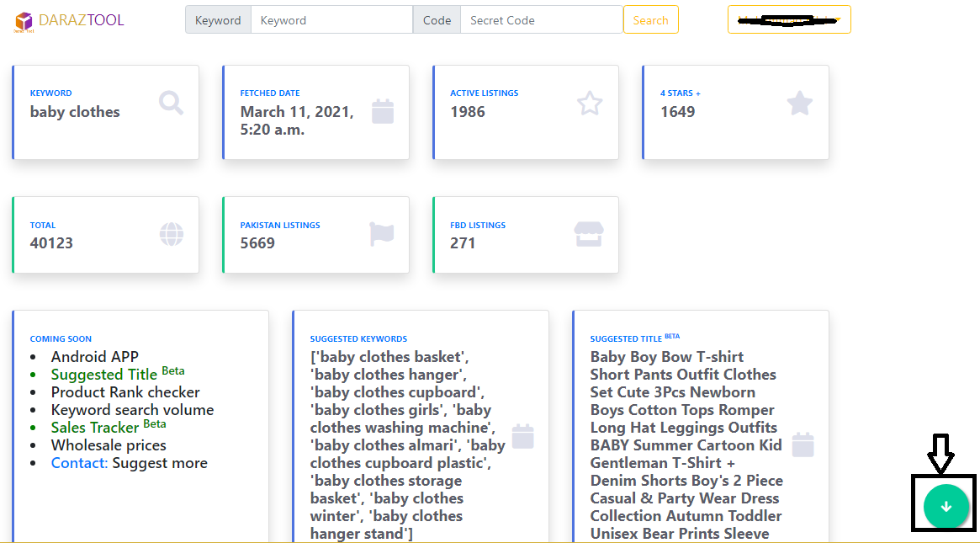Click the Sales Tracker Beta entry
Image resolution: width=980 pixels, height=543 pixels.
pos(95,427)
